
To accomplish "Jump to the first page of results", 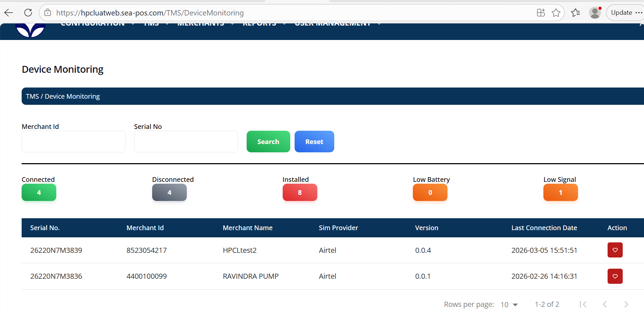I will click(x=583, y=304).
